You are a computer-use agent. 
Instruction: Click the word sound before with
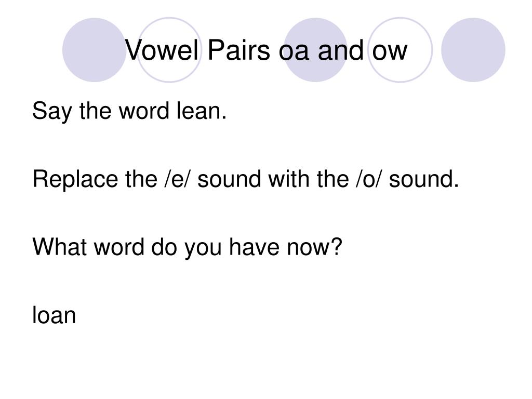[x=229, y=179]
